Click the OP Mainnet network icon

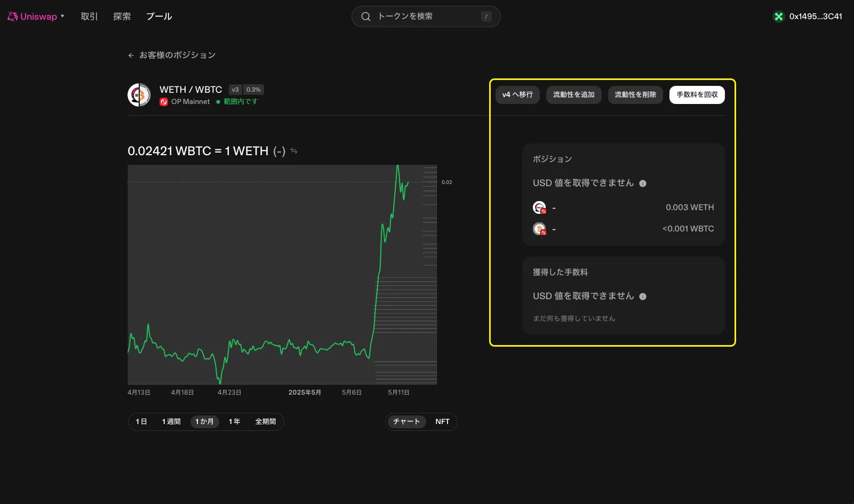point(164,102)
